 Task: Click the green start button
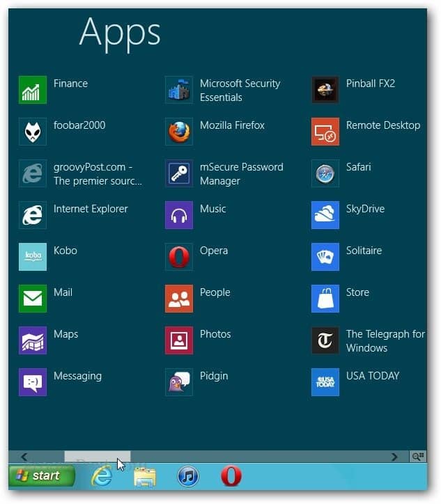(x=42, y=475)
